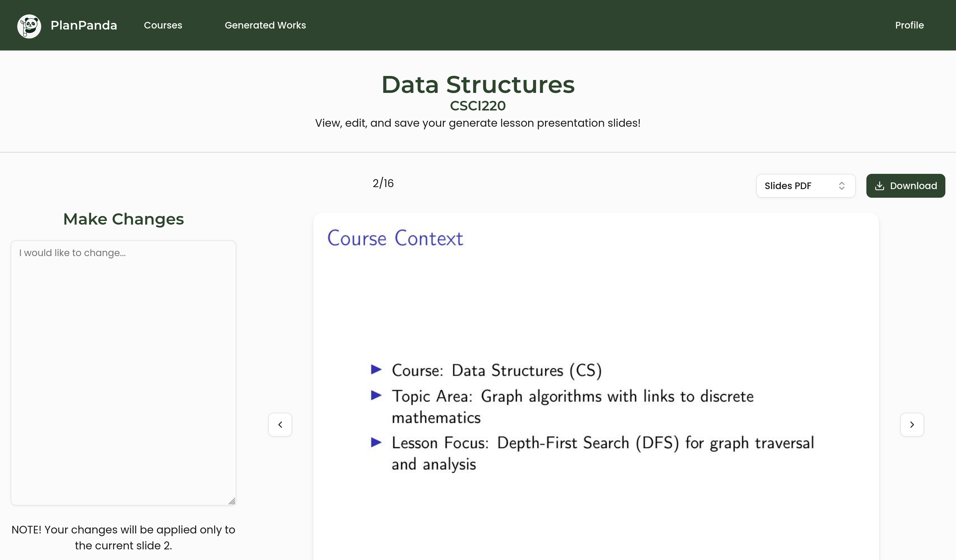Click the up-down chevron in Slides PDF selector
Screen dimensions: 956x560
[x=841, y=186]
